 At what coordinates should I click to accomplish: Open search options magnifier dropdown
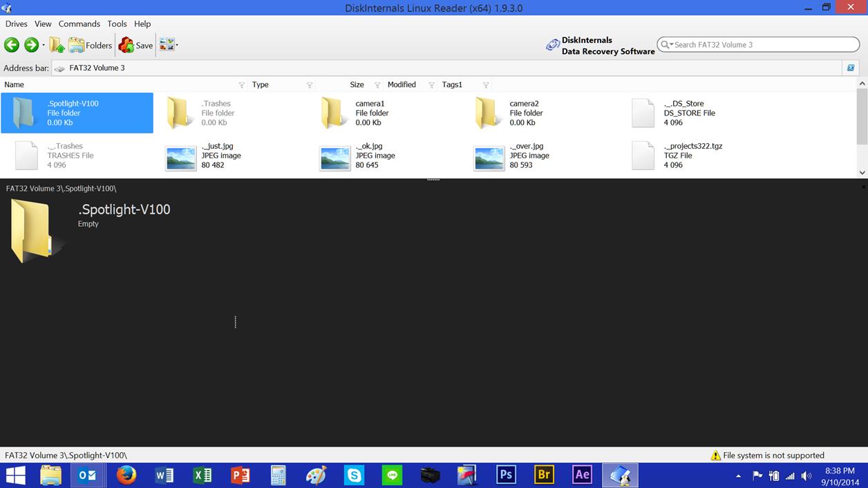click(x=666, y=44)
